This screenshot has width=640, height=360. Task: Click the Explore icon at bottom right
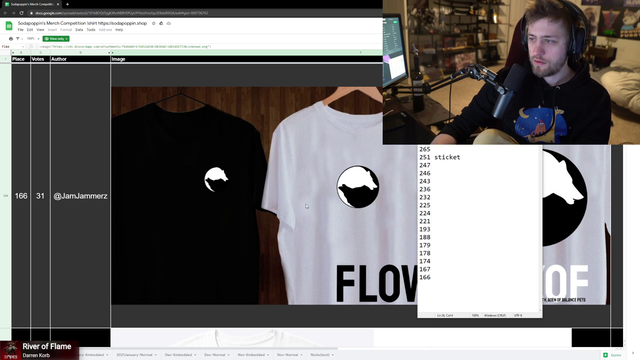pyautogui.click(x=606, y=355)
